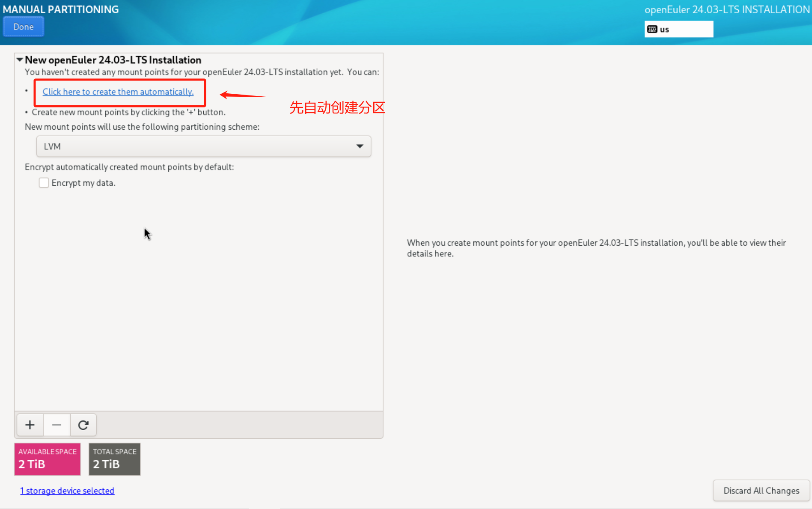Click the openEuler 24.03-LTS INSTALLATION title text

[x=727, y=9]
